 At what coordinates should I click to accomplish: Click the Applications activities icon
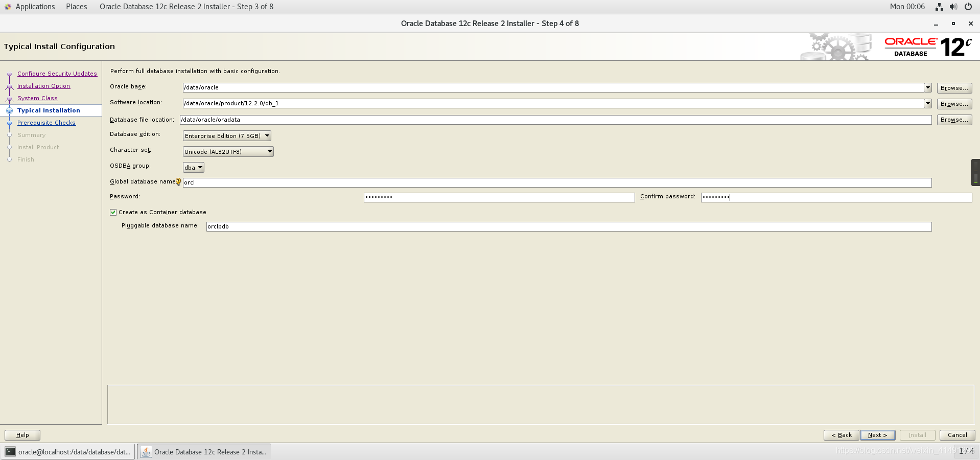point(8,7)
